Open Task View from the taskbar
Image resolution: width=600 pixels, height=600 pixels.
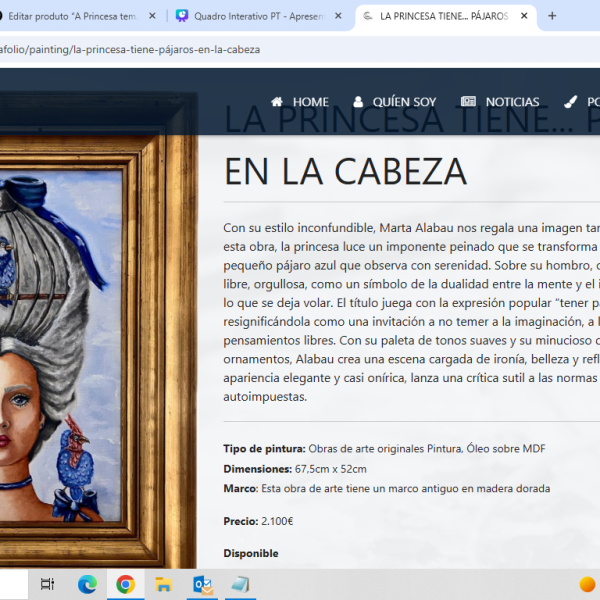[47, 584]
